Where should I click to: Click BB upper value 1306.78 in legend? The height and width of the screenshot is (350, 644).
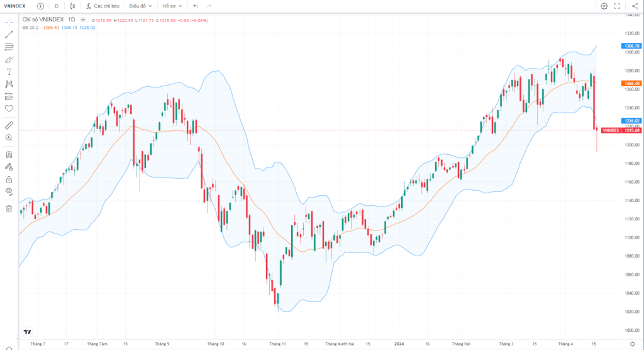pyautogui.click(x=69, y=28)
